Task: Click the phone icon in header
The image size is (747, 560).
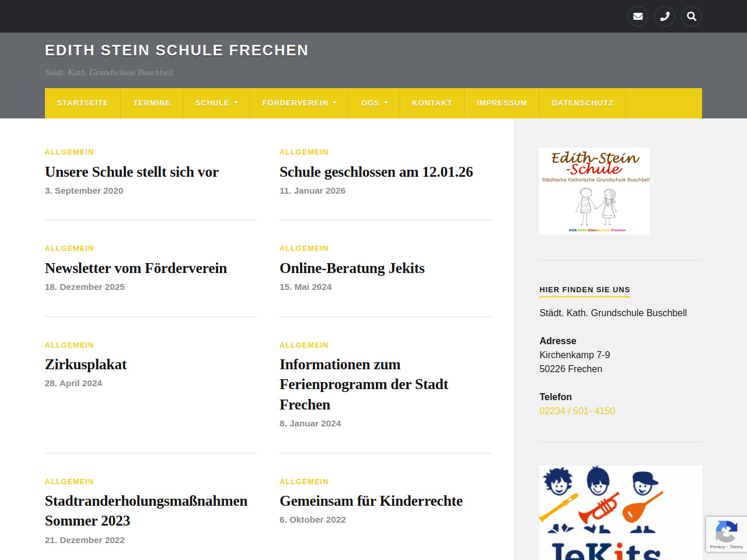Action: (x=665, y=16)
